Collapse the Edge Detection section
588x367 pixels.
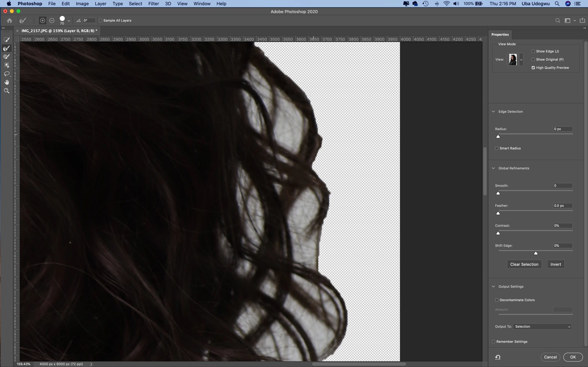click(x=493, y=111)
